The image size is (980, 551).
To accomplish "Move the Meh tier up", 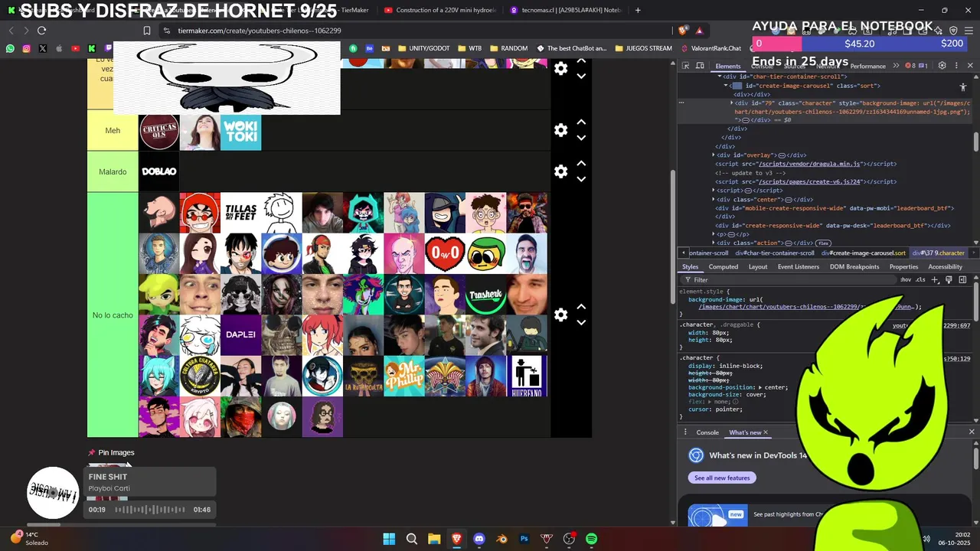I will 581,122.
